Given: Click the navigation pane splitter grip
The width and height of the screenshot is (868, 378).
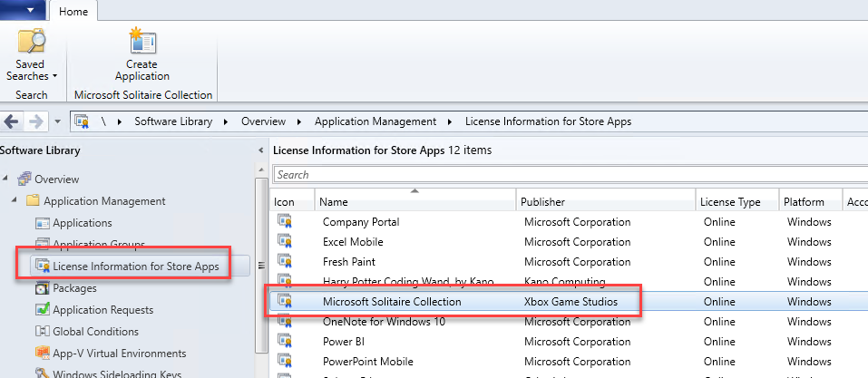Looking at the screenshot, I should tap(262, 265).
